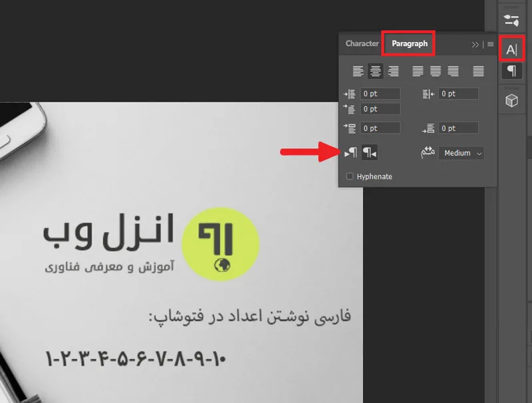532x403 pixels.
Task: Click the add space before paragraph icon
Action: (x=350, y=128)
